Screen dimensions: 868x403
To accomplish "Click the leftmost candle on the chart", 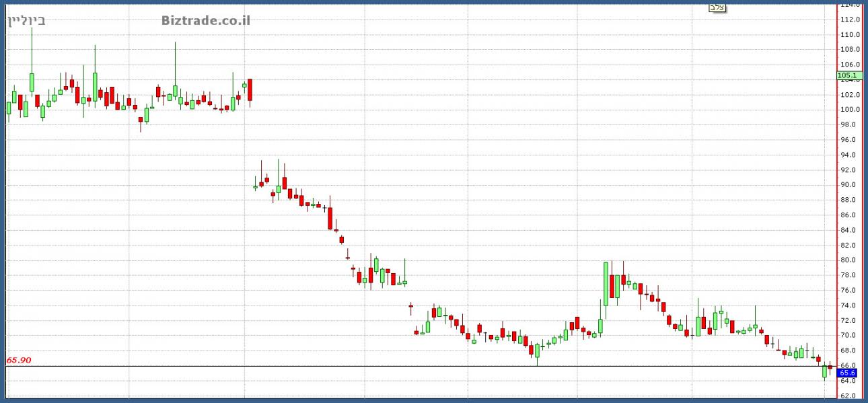I will (8, 108).
